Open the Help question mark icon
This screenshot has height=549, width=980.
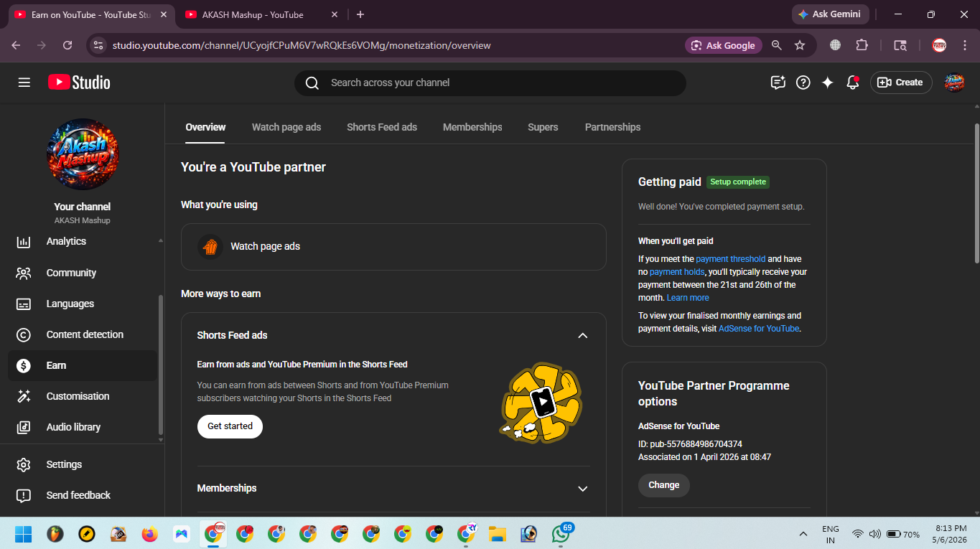803,83
